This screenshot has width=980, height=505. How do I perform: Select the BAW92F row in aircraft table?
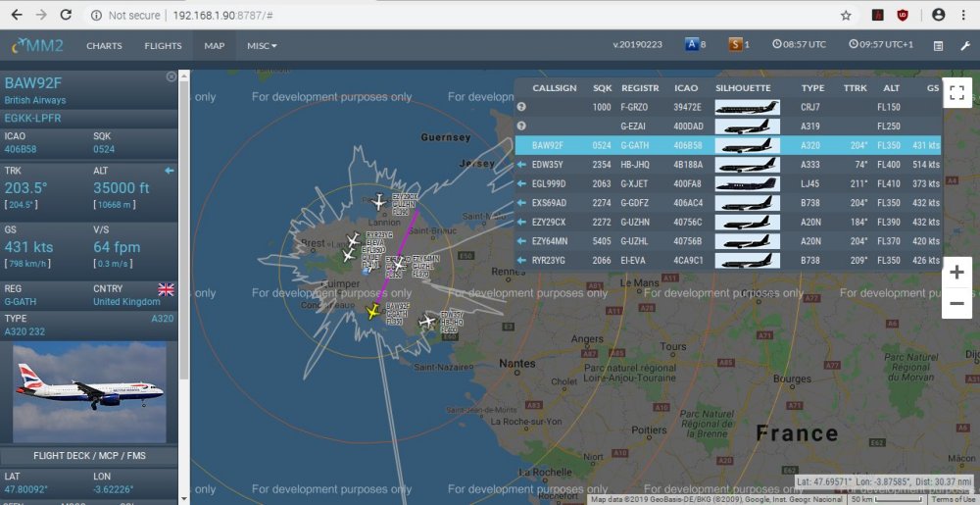point(727,145)
